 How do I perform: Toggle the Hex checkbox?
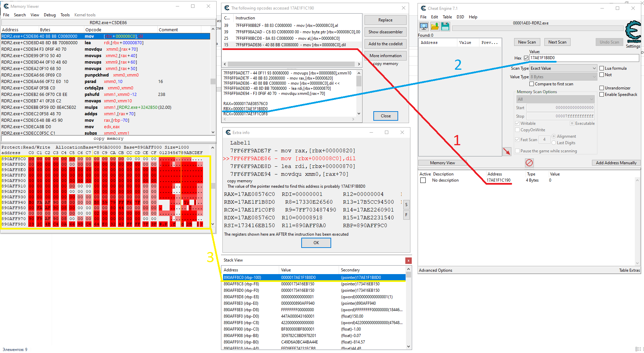[x=526, y=58]
